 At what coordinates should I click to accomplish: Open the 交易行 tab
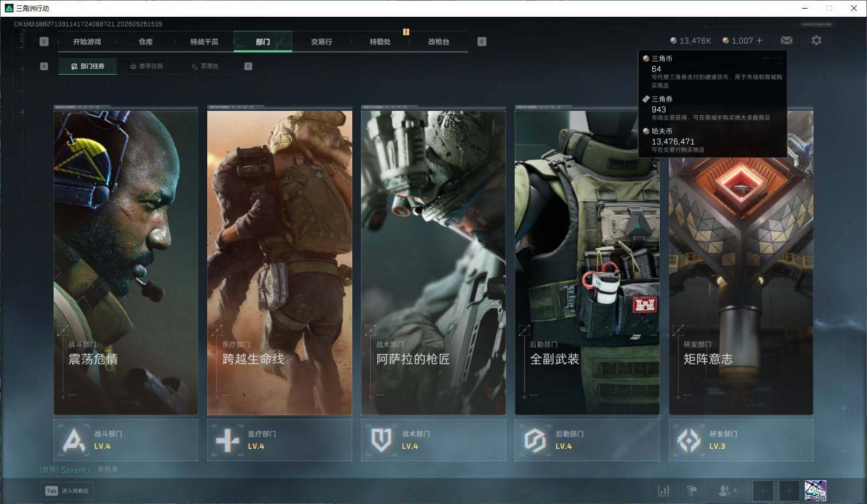(x=321, y=42)
